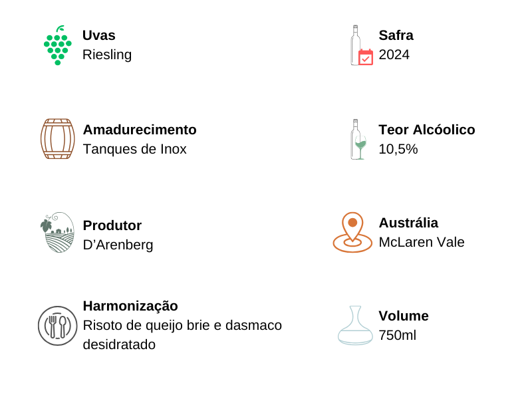Select the Uvas heading
This screenshot has height=399, width=532.
point(99,35)
